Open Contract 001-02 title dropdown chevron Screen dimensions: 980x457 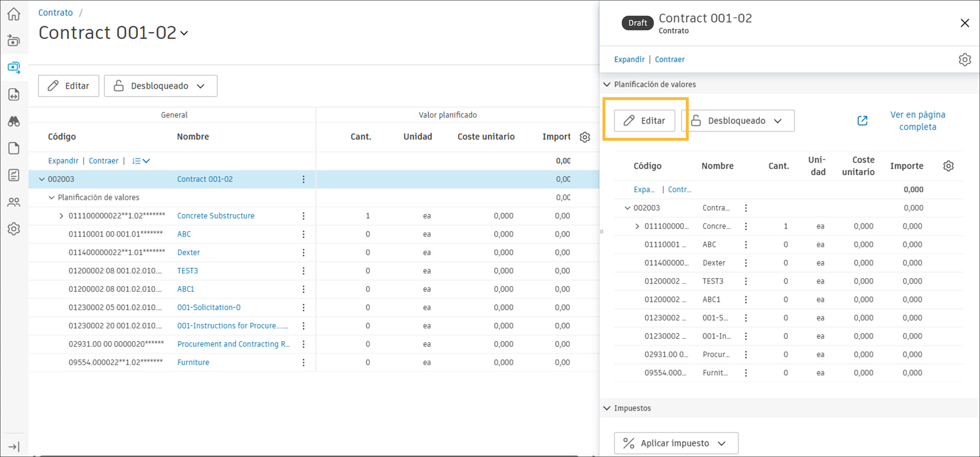[x=184, y=33]
